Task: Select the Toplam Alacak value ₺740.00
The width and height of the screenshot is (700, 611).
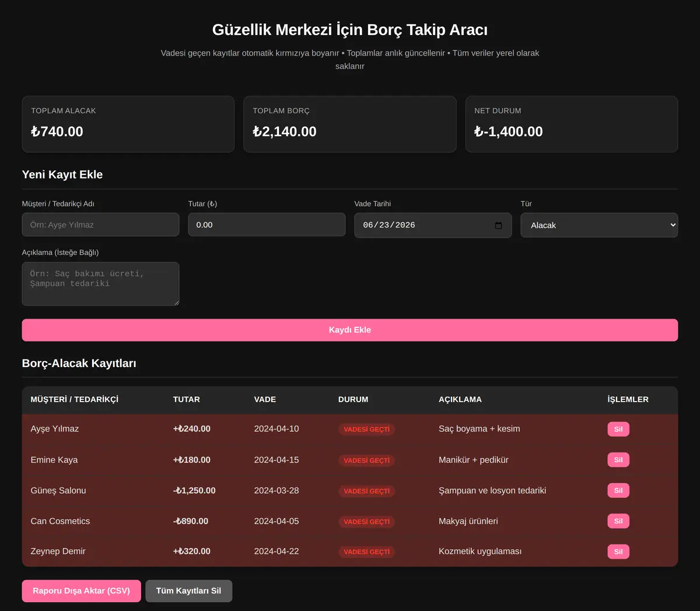Action: [57, 131]
